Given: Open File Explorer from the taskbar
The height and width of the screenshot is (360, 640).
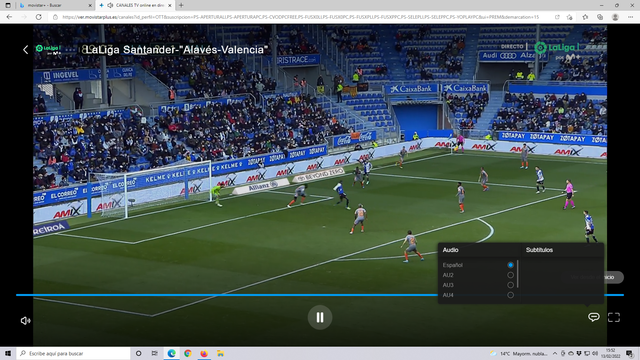Looking at the screenshot, I should 220,353.
